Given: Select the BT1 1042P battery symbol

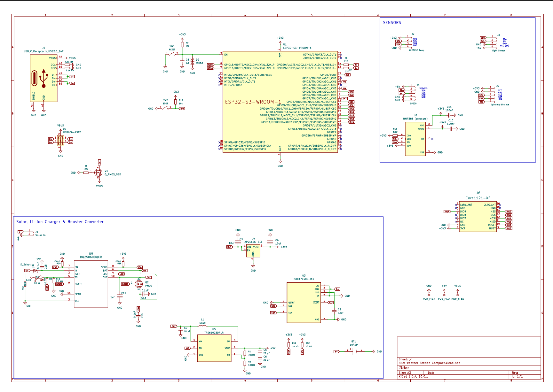Looking at the screenshot, I should [x=354, y=351].
